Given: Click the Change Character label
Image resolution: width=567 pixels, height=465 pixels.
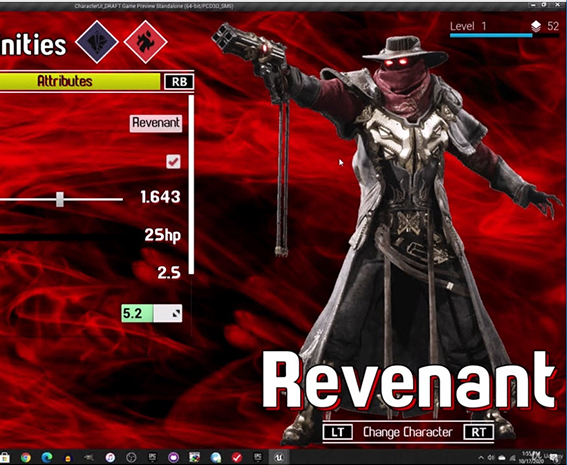Looking at the screenshot, I should (408, 432).
